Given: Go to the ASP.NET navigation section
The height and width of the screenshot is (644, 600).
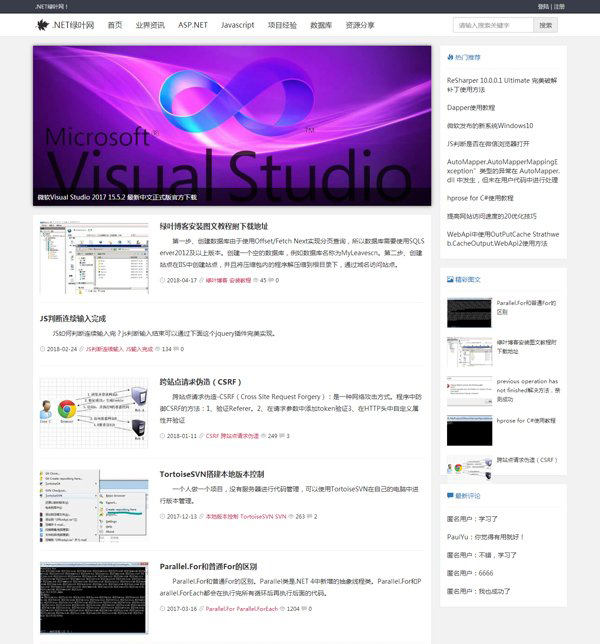Looking at the screenshot, I should click(192, 25).
